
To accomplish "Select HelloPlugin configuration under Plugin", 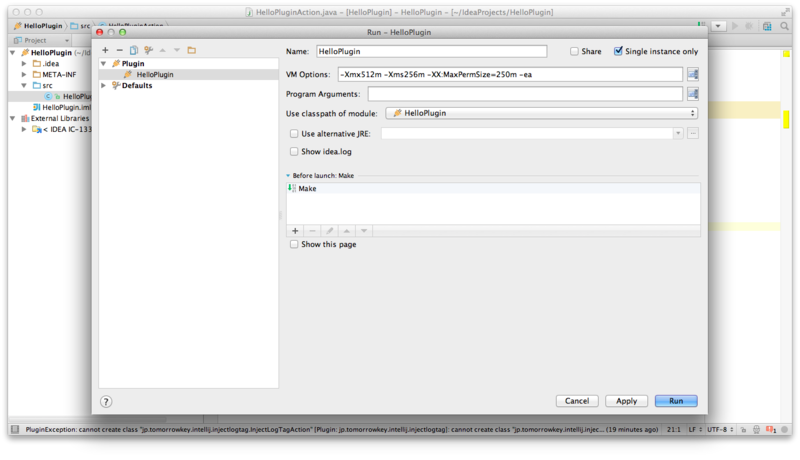I will coord(189,74).
